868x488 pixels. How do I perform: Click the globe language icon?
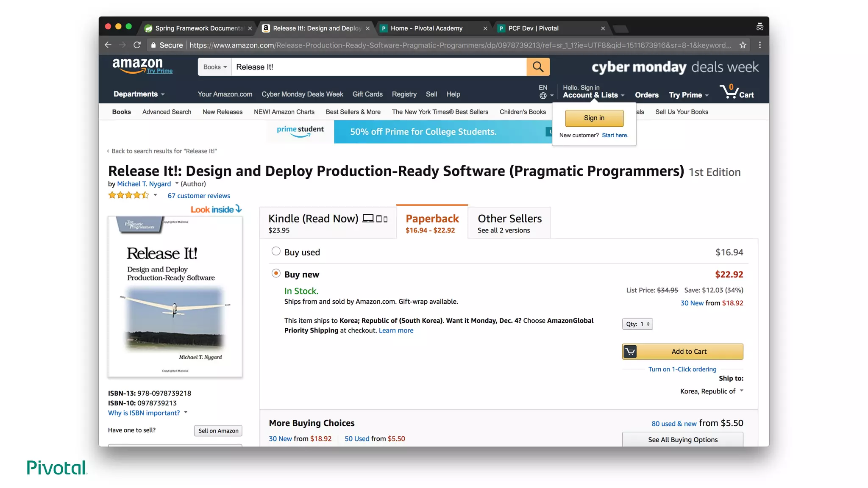[x=543, y=96]
